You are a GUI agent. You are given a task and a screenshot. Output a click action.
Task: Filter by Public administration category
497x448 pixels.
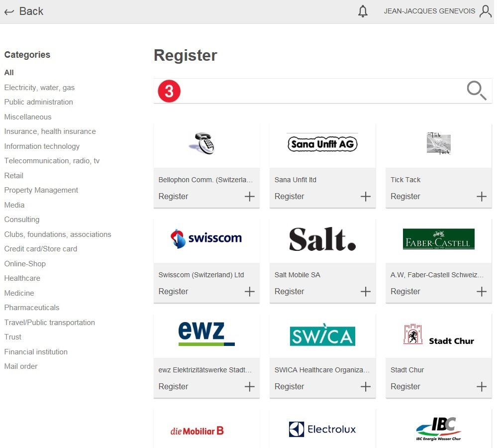(x=39, y=102)
